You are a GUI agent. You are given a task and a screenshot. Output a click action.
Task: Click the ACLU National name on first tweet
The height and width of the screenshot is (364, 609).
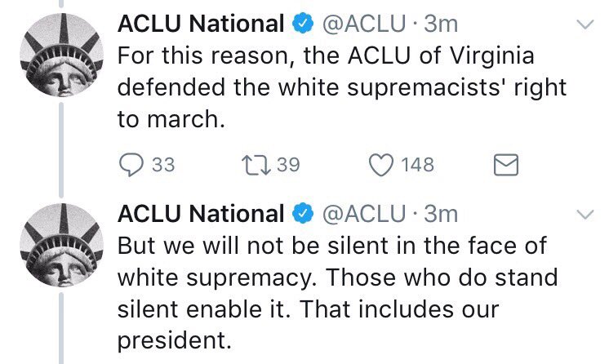[202, 25]
